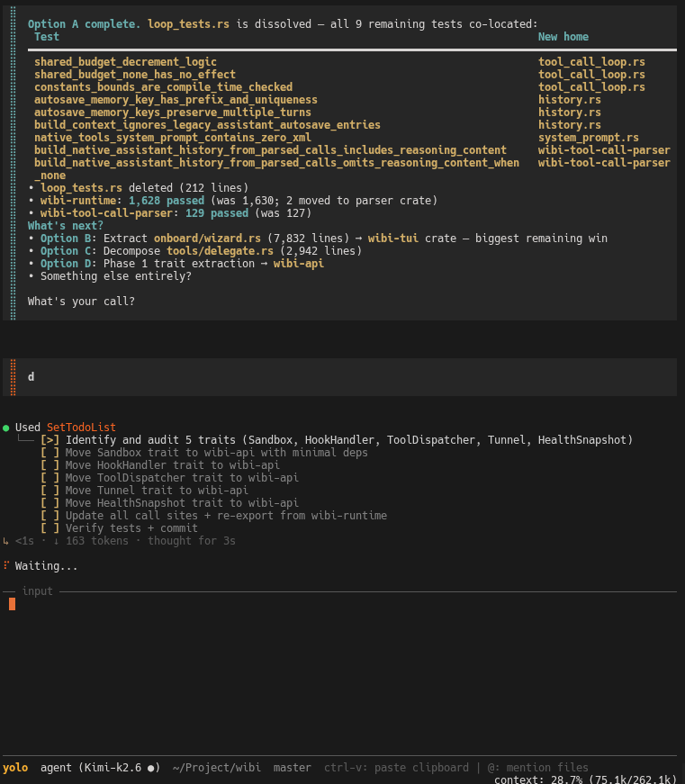Click shared_budget_none_has_no_effect test row
This screenshot has width=685, height=784.
click(x=135, y=75)
